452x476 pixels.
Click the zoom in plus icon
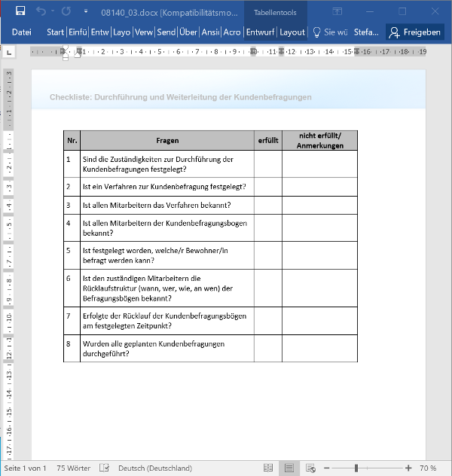408,468
